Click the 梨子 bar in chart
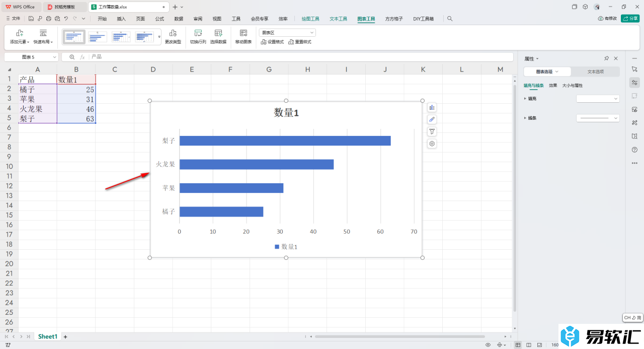Screen dimensions: 644x349 pos(285,141)
